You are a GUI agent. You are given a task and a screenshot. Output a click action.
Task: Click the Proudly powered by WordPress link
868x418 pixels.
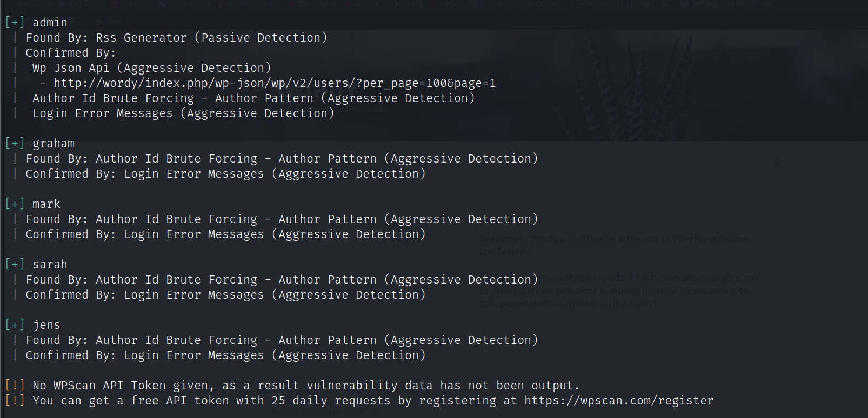click(326, 412)
